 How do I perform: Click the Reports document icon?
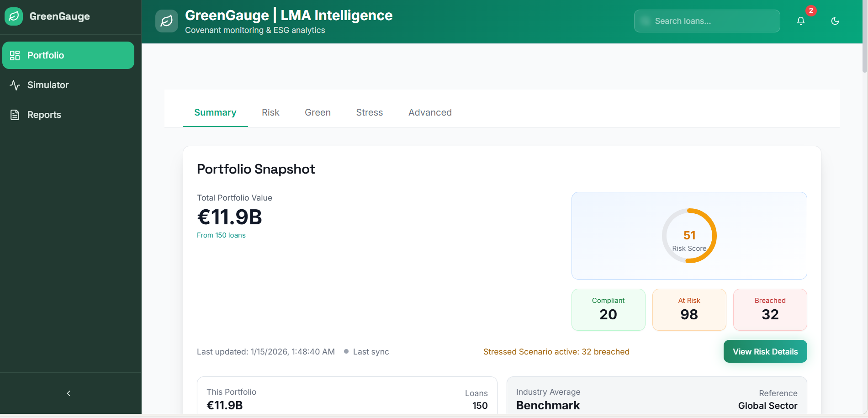[x=15, y=115]
